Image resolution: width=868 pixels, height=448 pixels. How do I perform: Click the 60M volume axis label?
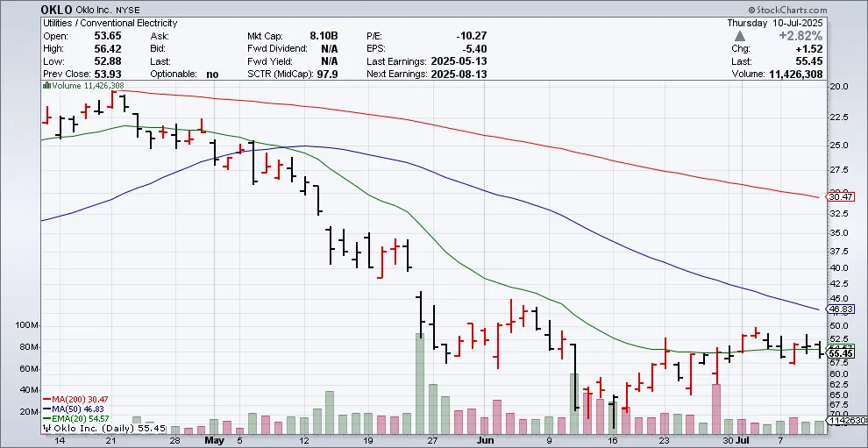(x=29, y=369)
